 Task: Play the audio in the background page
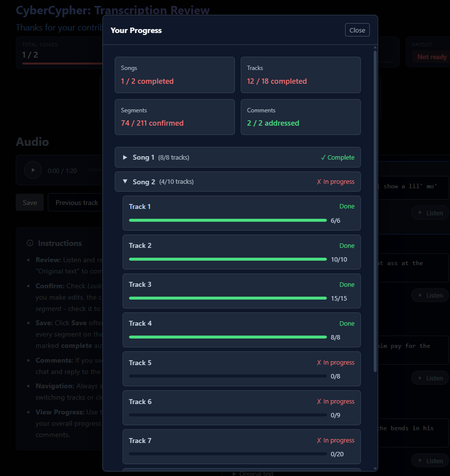coord(33,170)
